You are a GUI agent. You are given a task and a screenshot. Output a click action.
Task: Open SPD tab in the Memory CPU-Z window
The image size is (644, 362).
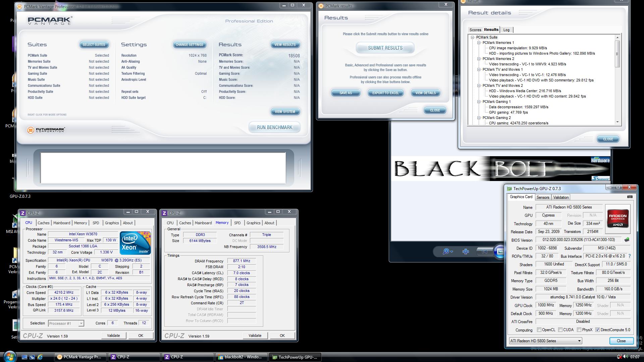coord(237,223)
